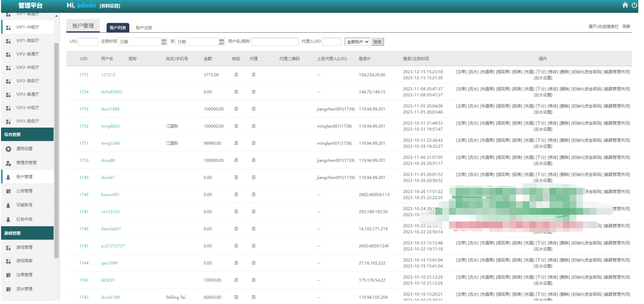Switch to the 账户注册 tab

[144, 28]
